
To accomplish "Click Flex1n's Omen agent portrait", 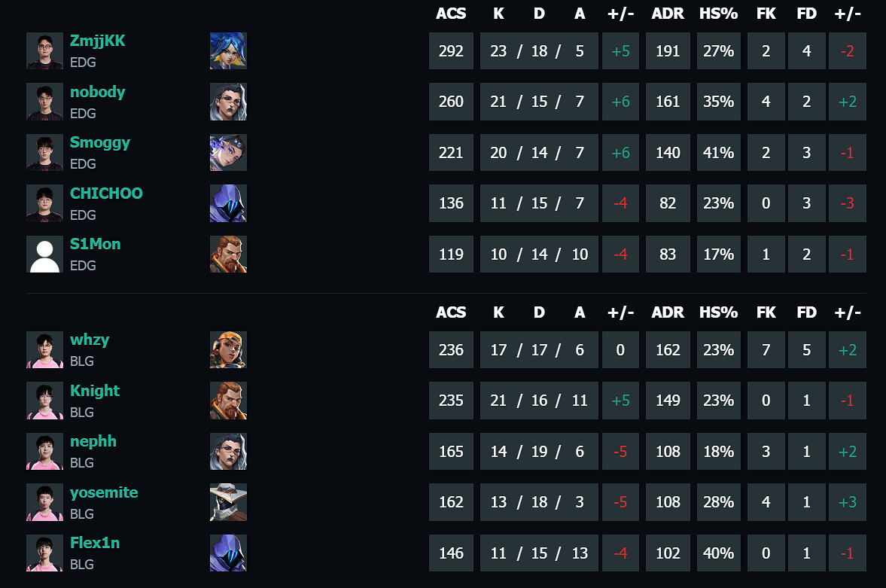I will 228,553.
